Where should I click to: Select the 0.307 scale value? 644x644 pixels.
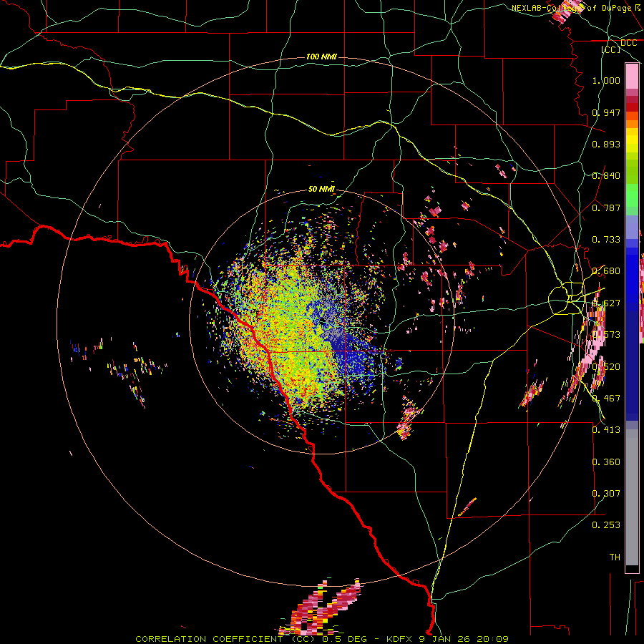tap(606, 493)
